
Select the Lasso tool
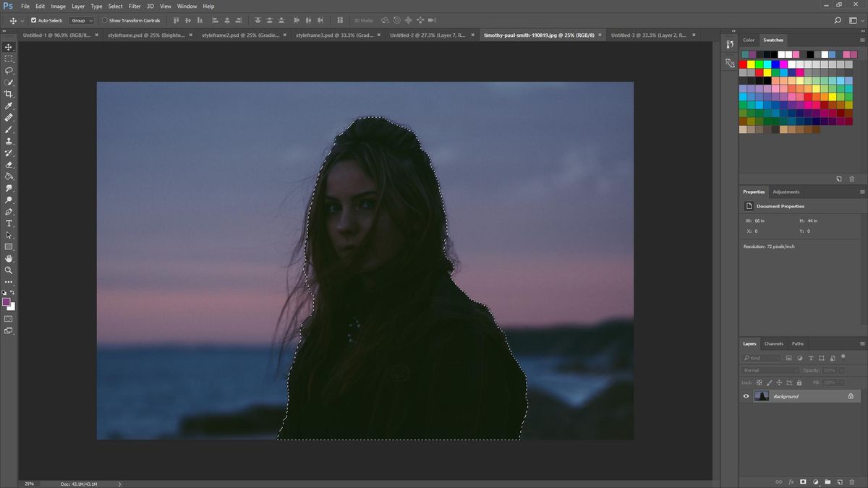pos(9,70)
